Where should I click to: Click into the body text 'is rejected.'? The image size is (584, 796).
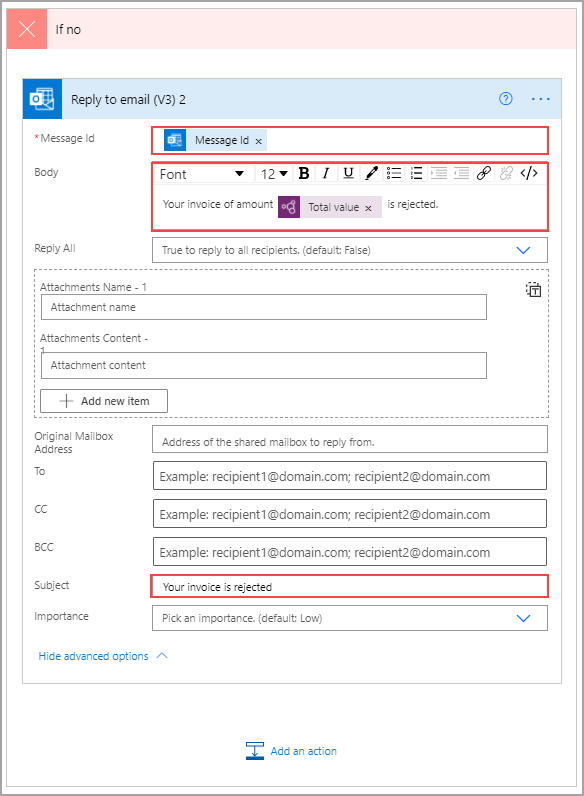412,204
